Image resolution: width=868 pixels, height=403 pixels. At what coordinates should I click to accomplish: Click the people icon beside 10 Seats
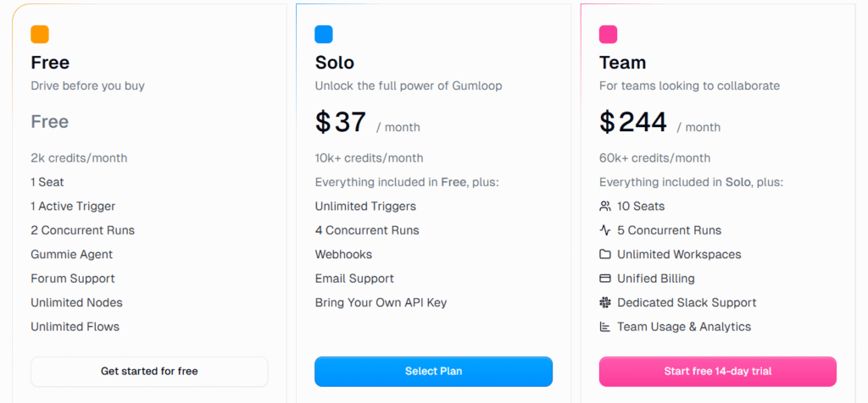click(605, 206)
